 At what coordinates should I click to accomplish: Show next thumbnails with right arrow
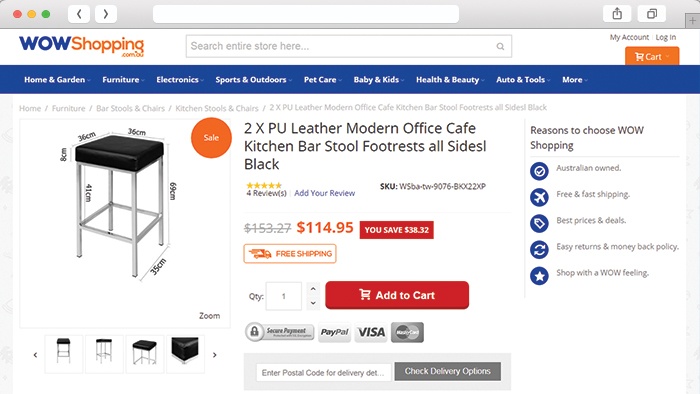click(x=215, y=355)
